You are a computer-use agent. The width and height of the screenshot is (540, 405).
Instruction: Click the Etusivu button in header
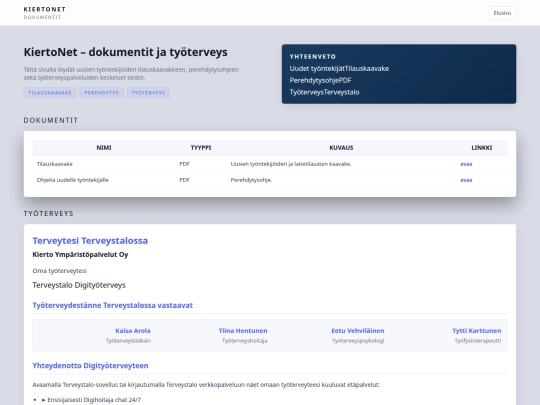pos(502,13)
